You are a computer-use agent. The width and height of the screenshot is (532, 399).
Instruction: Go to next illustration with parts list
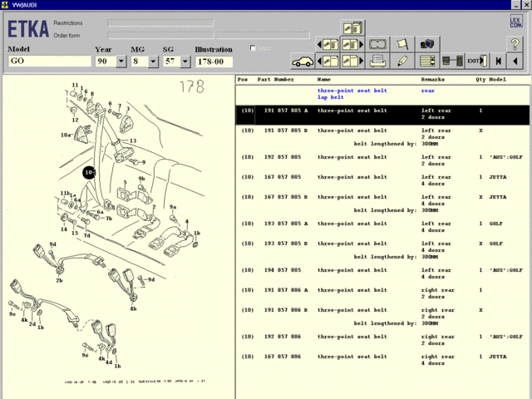pos(352,44)
